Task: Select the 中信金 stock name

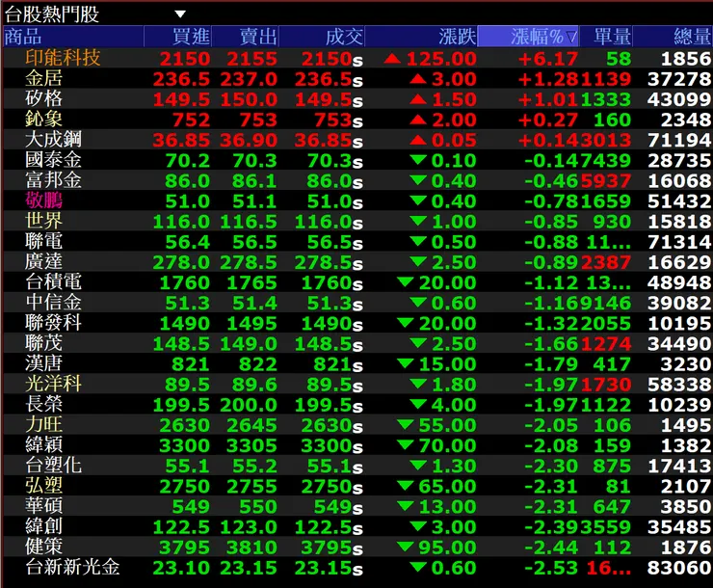Action: pyautogui.click(x=53, y=303)
